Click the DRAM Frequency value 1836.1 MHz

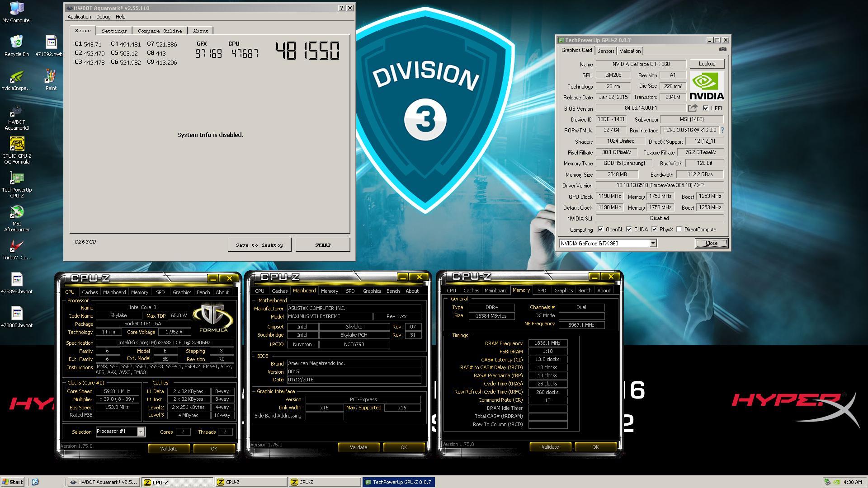click(x=547, y=343)
